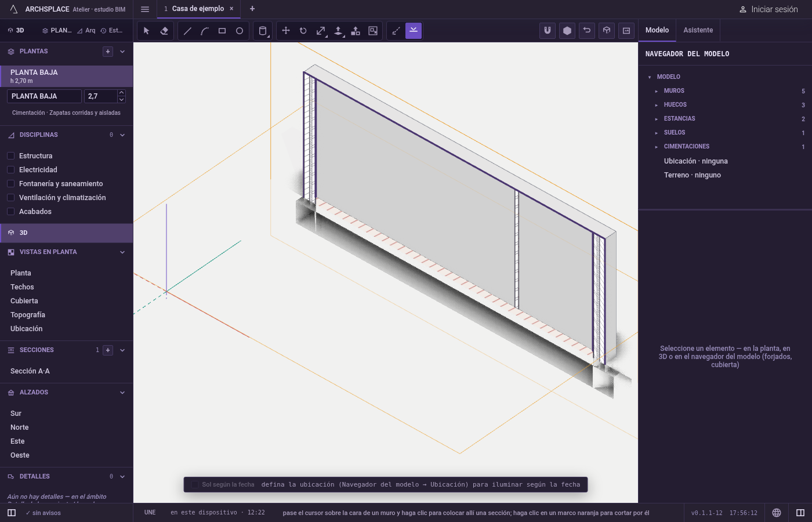Viewport: 812px width, 522px height.
Task: Tick the Electricidad discipline checkbox
Action: [10, 170]
